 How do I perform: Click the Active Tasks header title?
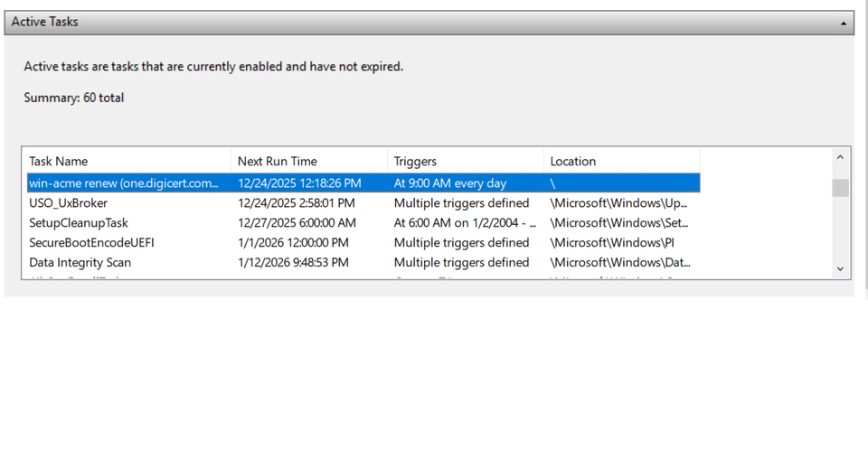coord(45,22)
